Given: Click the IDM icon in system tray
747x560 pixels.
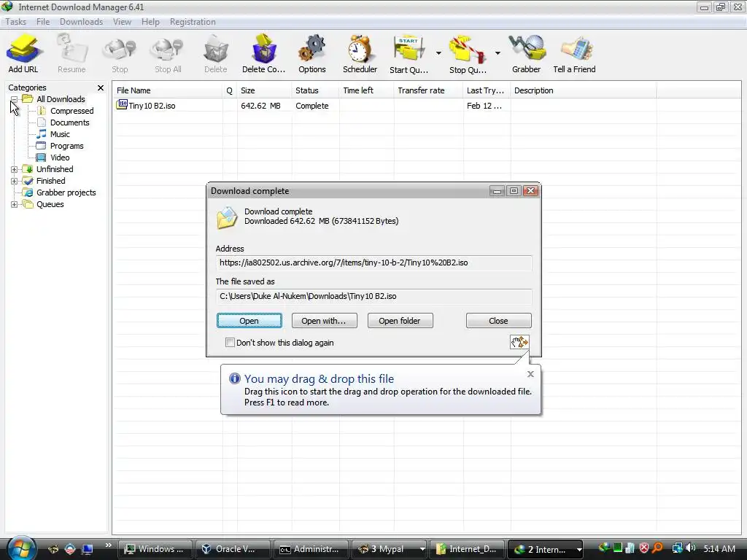Looking at the screenshot, I should (x=604, y=548).
